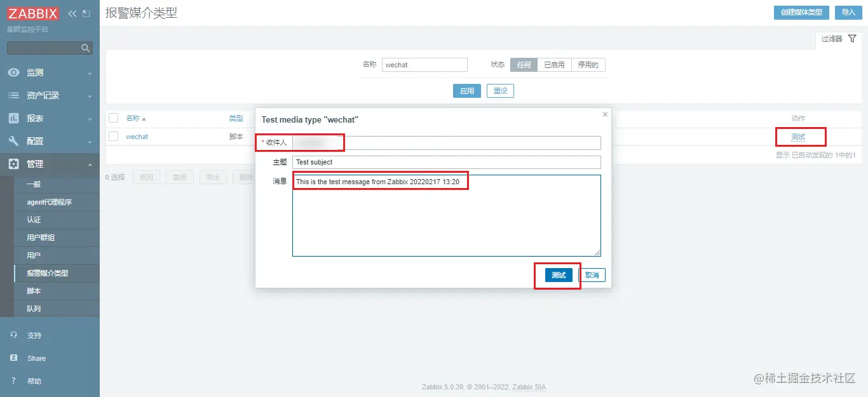Click the 重设 reset filter button
Viewport: 868px width, 397px height.
[x=500, y=91]
